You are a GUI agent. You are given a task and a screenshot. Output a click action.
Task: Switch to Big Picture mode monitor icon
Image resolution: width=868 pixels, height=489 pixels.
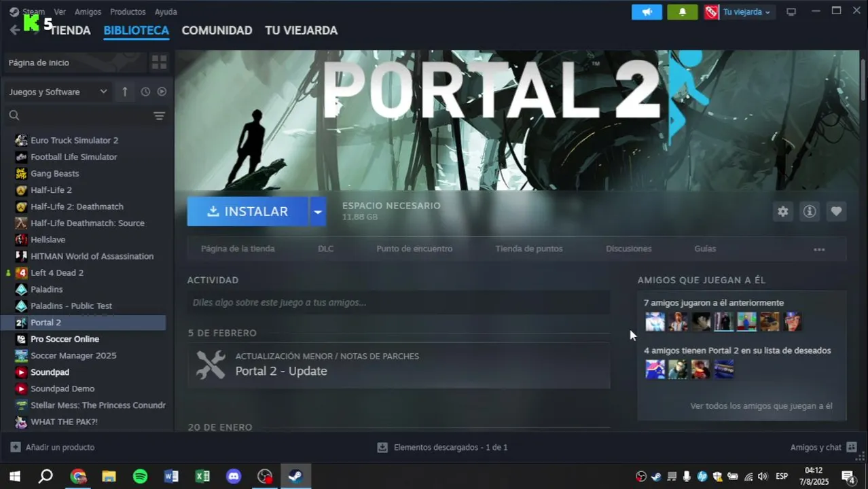(791, 12)
